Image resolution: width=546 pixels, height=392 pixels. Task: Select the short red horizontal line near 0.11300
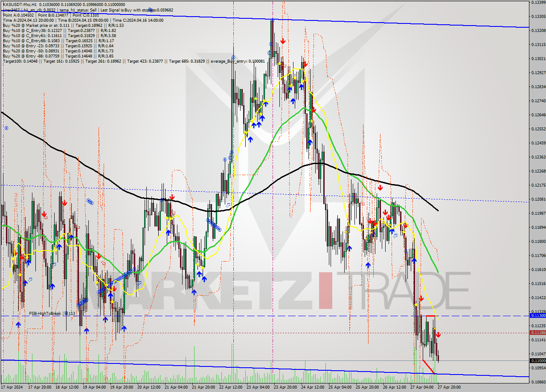pyautogui.click(x=431, y=316)
